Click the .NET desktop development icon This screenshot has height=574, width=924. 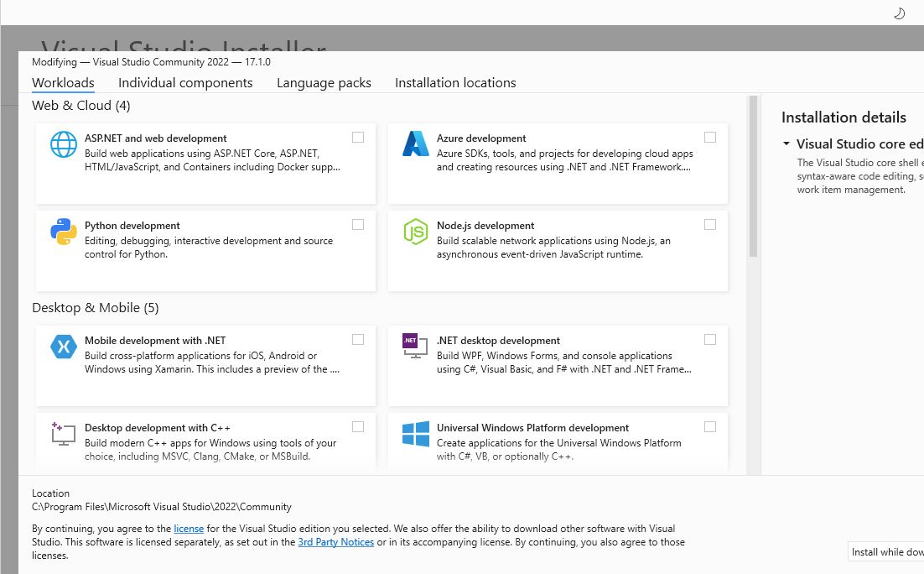click(414, 347)
